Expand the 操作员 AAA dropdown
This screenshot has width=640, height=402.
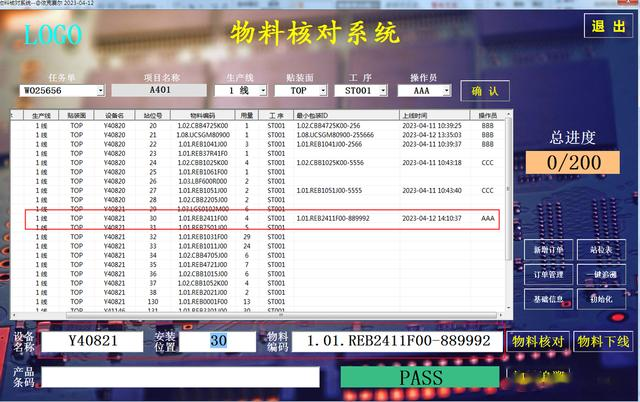tap(447, 91)
